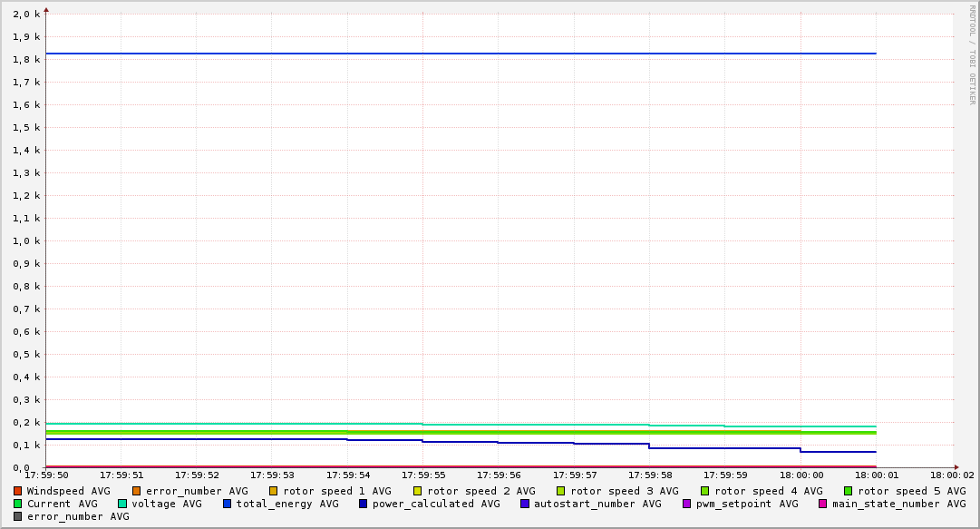Click the teal voltage AVG legend swatch
This screenshot has height=529, width=980.
tap(122, 504)
